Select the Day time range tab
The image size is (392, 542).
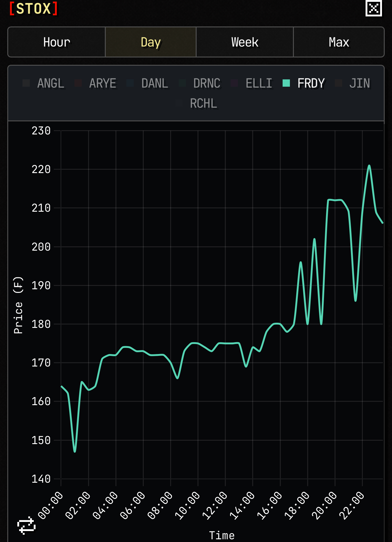pos(151,42)
